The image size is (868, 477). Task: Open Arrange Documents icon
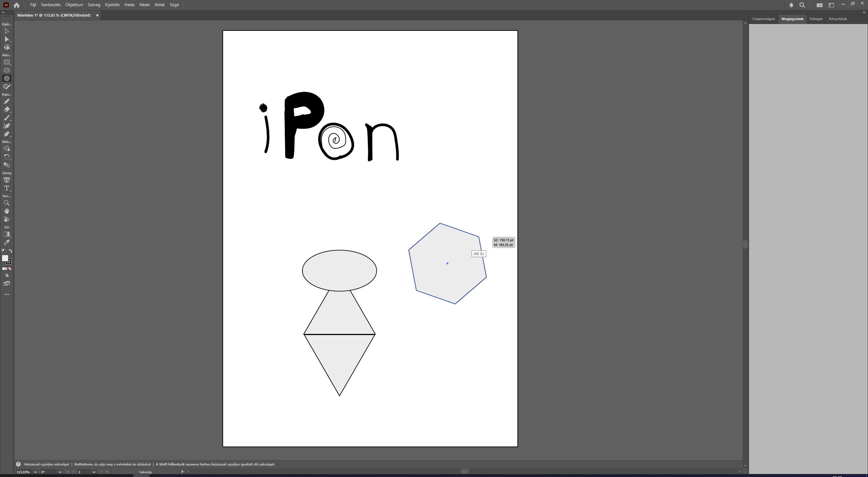pos(820,5)
